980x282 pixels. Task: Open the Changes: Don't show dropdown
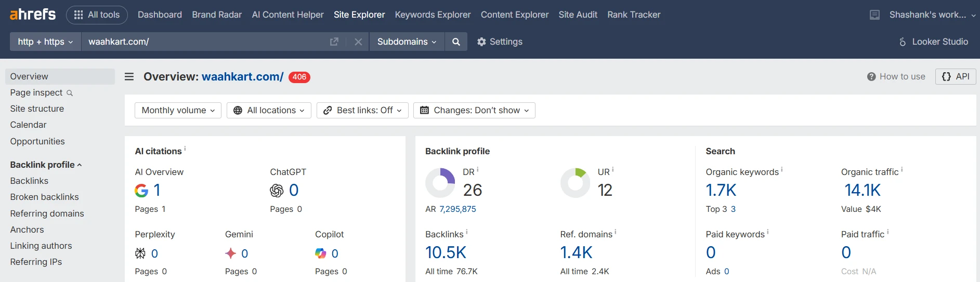(474, 110)
